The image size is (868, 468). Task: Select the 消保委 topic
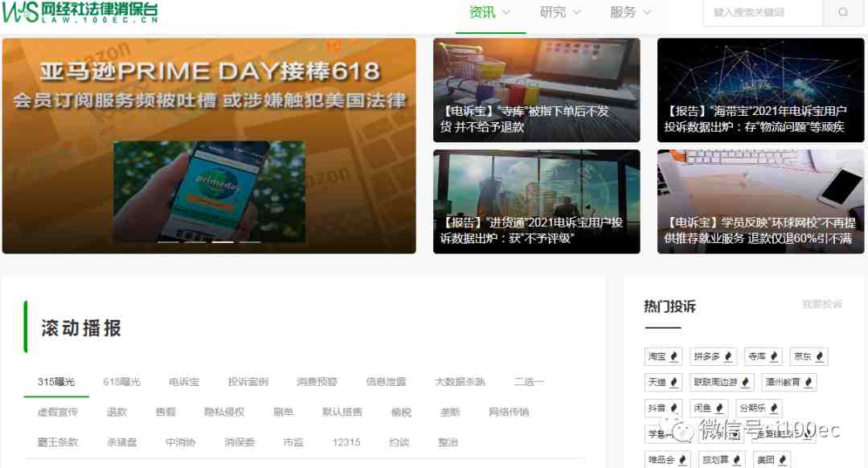click(240, 442)
